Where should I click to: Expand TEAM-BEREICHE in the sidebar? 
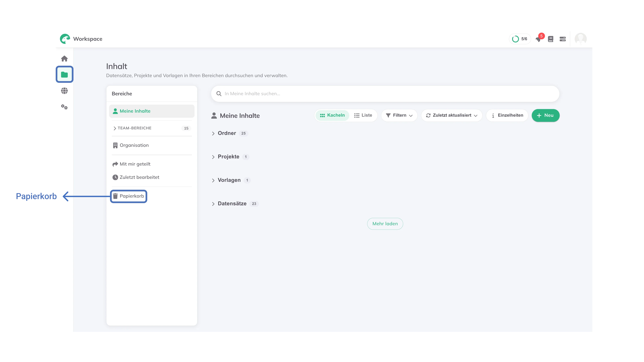coord(152,128)
